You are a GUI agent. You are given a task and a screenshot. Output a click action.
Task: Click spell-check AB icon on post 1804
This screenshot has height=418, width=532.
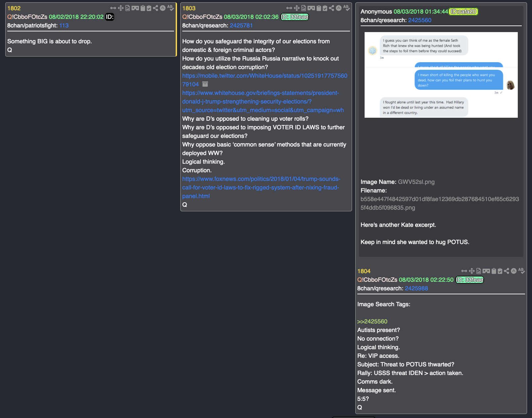coord(521,271)
